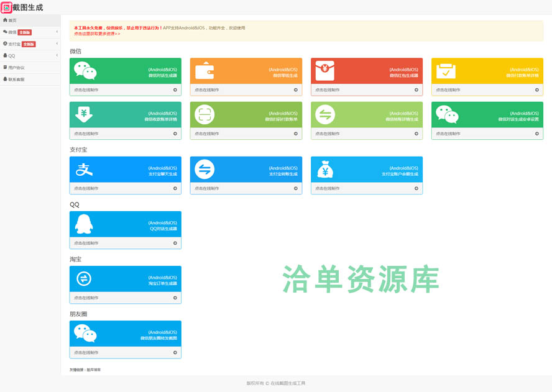Viewport: 552px width, 392px height.
Task: Click the checkmark bill icon on 微信付款账单详情 card
Action: click(446, 71)
